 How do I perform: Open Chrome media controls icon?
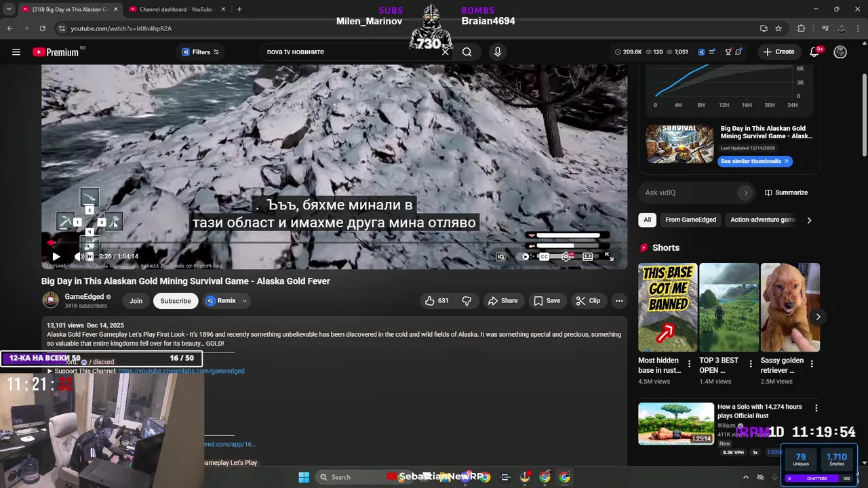pyautogui.click(x=825, y=28)
